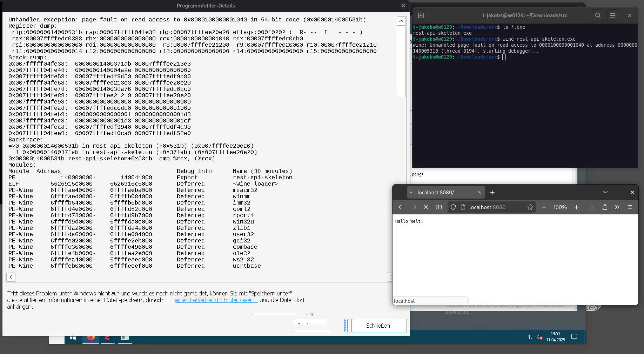644x354 pixels.
Task: Click the scroll-up arrow in crash log
Action: (401, 21)
